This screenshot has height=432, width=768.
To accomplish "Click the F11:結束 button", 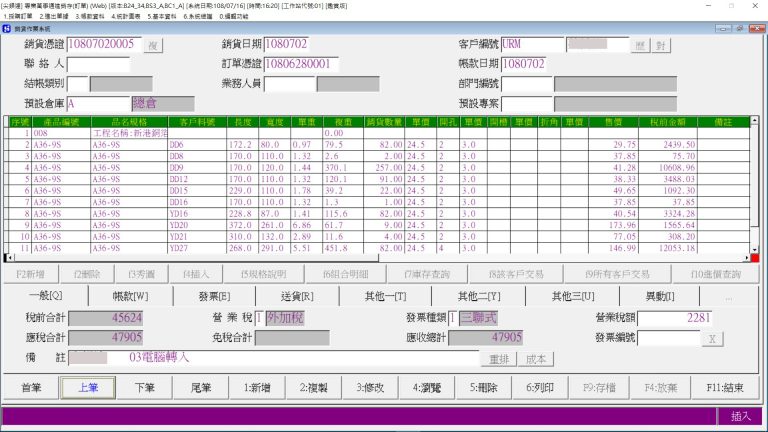I will coord(725,387).
